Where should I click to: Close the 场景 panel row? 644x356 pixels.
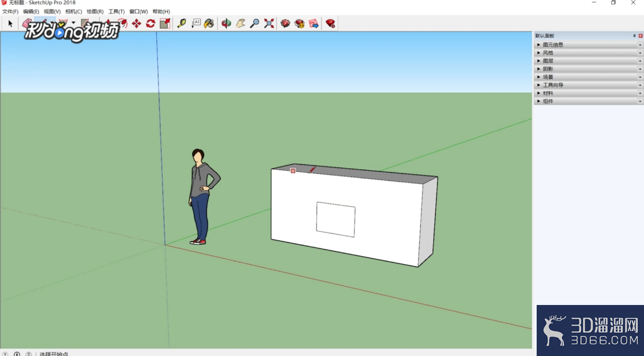(640, 77)
